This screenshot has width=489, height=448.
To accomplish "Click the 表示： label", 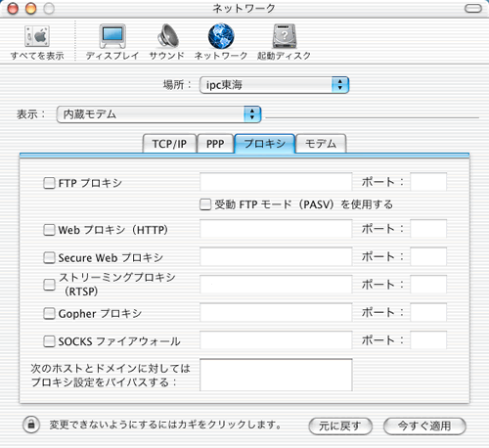I will point(31,114).
